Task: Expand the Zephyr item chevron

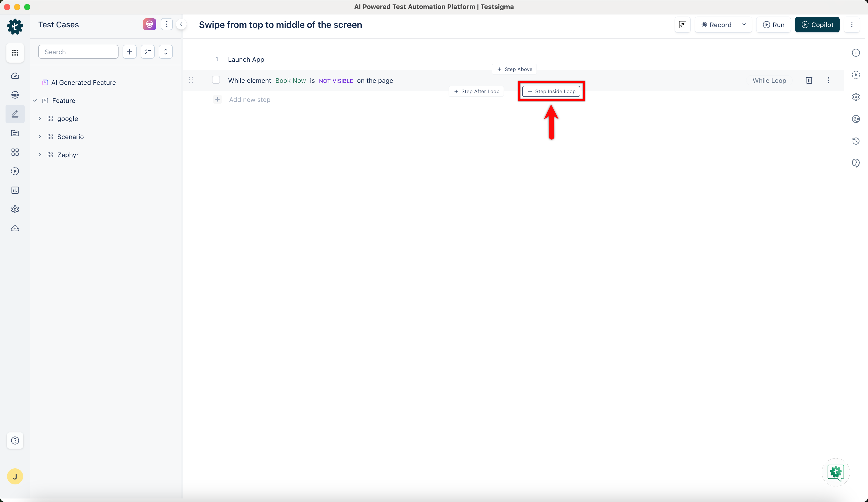Action: (40, 155)
